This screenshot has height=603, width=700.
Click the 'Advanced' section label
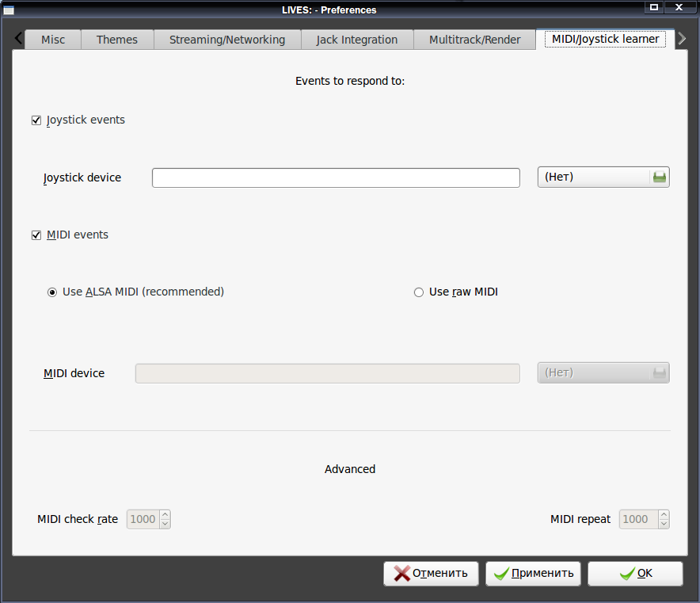350,469
